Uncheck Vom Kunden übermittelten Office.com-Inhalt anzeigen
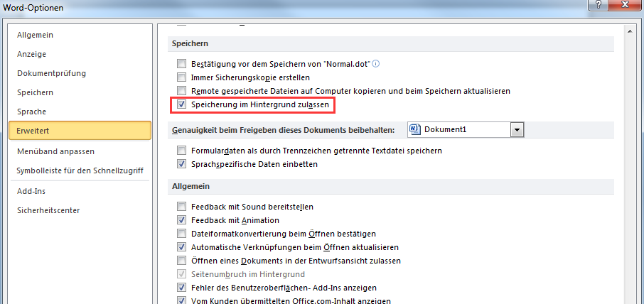644x304 pixels. [181, 300]
